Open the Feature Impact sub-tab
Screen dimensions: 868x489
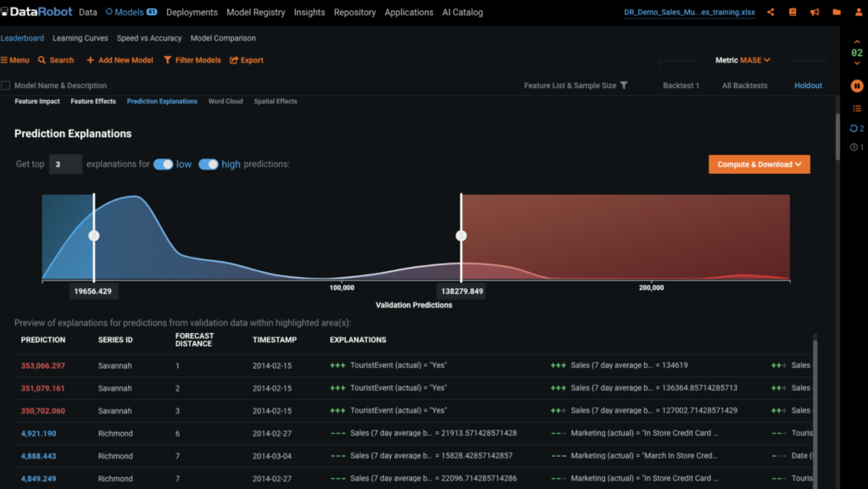tap(37, 101)
